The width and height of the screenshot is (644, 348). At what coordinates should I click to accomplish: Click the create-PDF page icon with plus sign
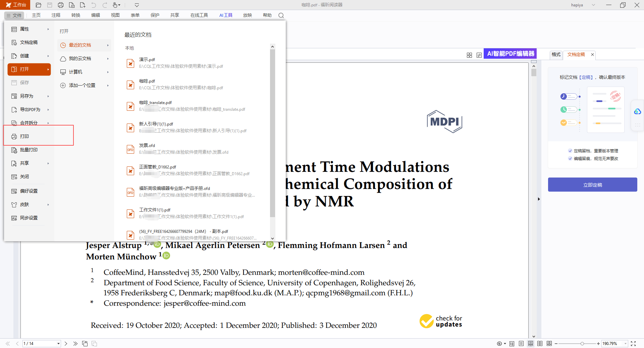(x=83, y=5)
